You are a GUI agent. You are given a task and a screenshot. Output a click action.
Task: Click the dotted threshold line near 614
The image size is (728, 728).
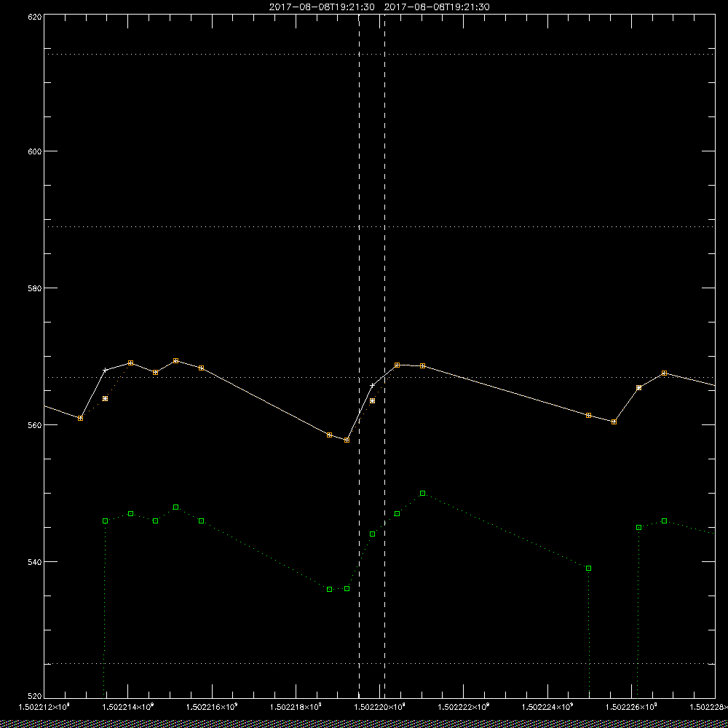(379, 55)
